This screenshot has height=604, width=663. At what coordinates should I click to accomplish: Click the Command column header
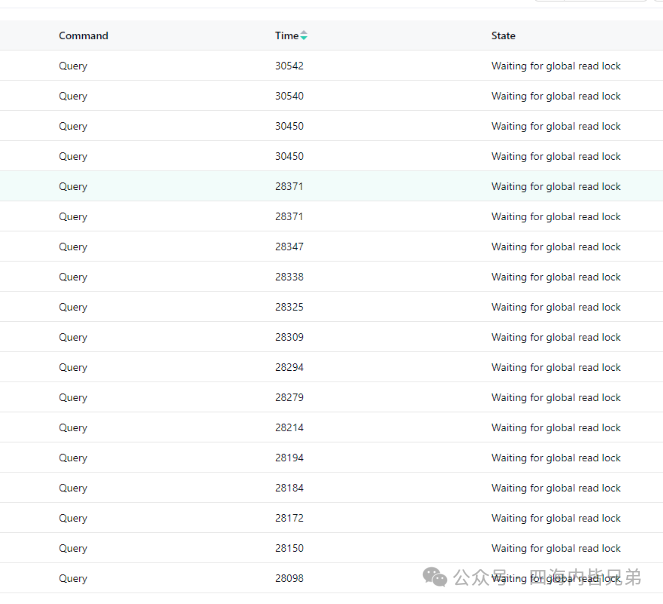coord(83,36)
